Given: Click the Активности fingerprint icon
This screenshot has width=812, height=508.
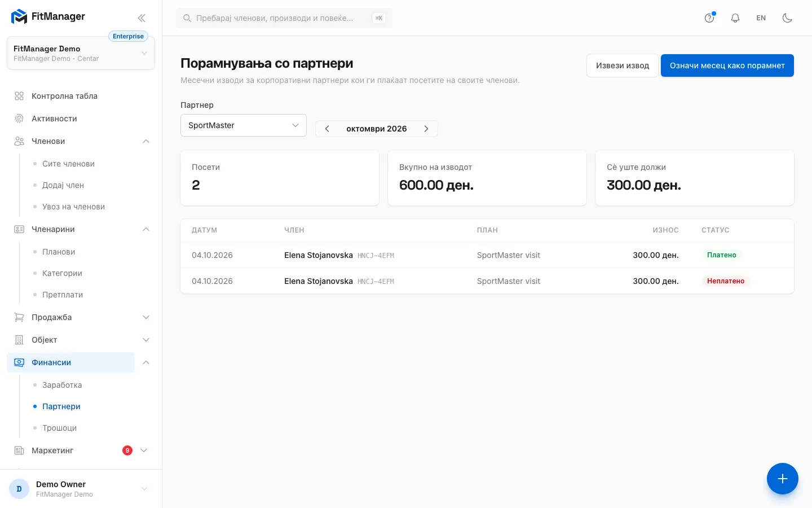Looking at the screenshot, I should [x=19, y=119].
